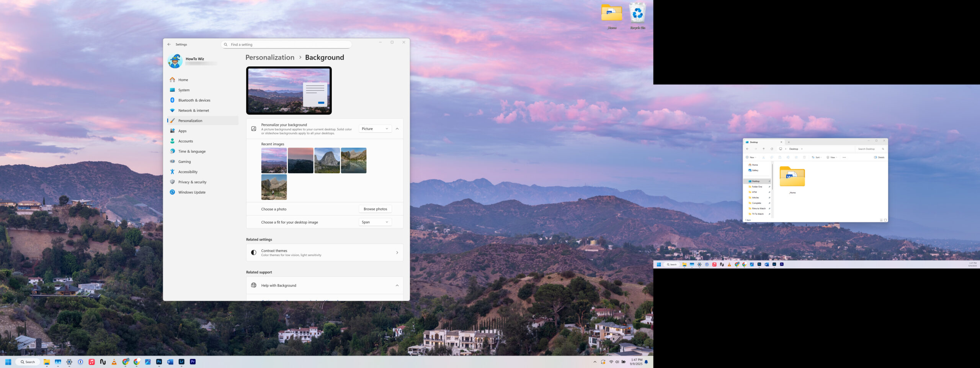Click Refresh in File Explorer

(x=772, y=149)
